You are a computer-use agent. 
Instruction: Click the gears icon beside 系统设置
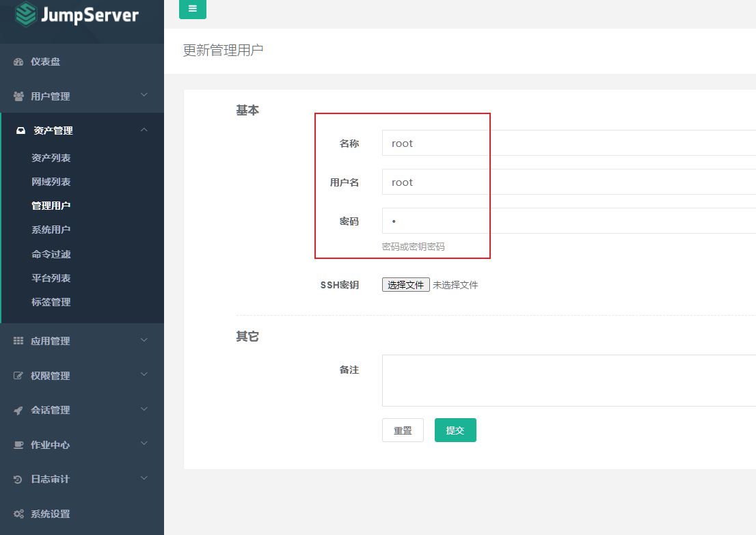click(18, 514)
